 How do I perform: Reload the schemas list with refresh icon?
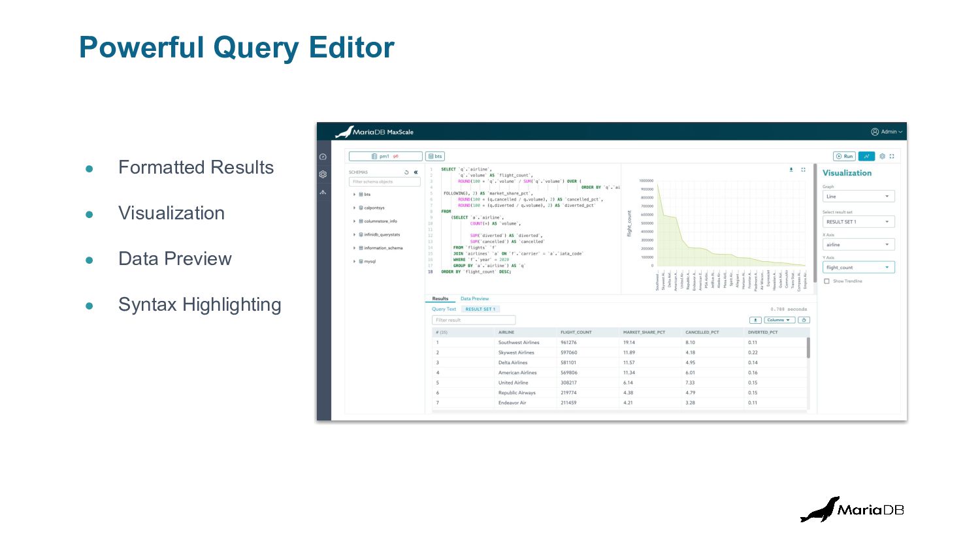click(x=406, y=172)
